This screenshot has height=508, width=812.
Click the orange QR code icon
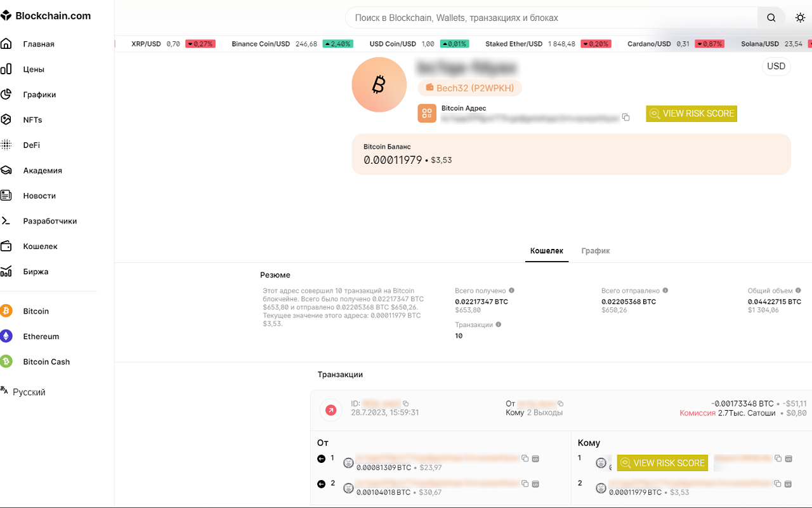pyautogui.click(x=427, y=113)
